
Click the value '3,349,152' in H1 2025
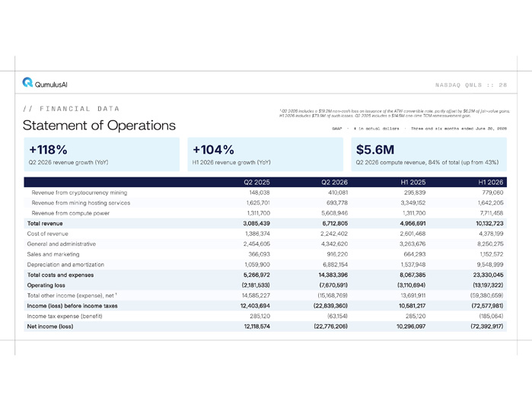413,202
